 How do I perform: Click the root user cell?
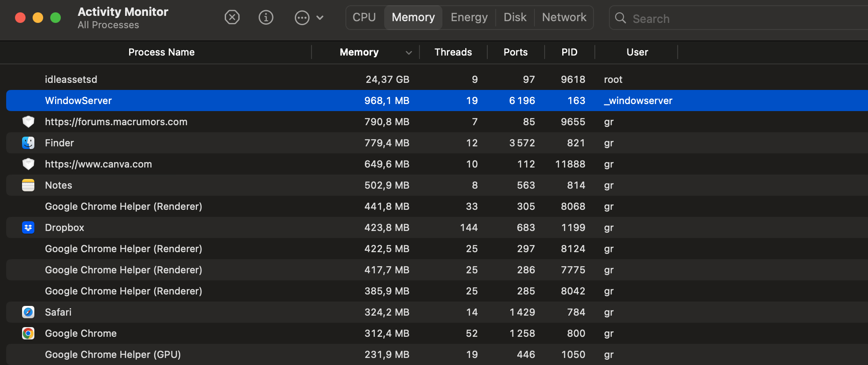click(613, 79)
